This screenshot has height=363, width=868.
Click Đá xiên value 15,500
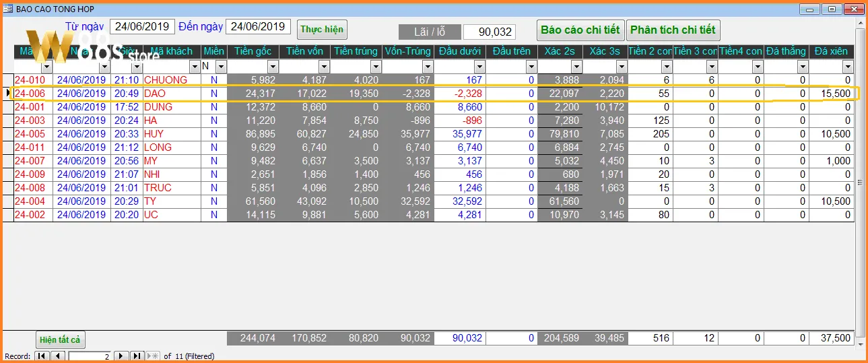pos(836,94)
